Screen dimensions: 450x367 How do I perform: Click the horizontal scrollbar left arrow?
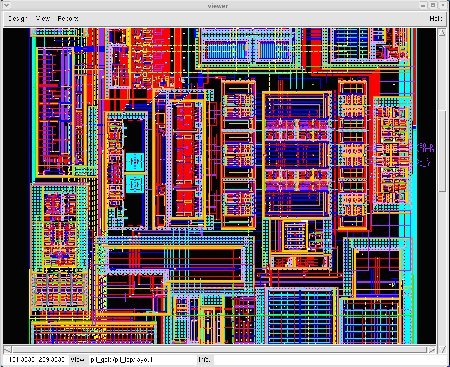tap(7, 350)
